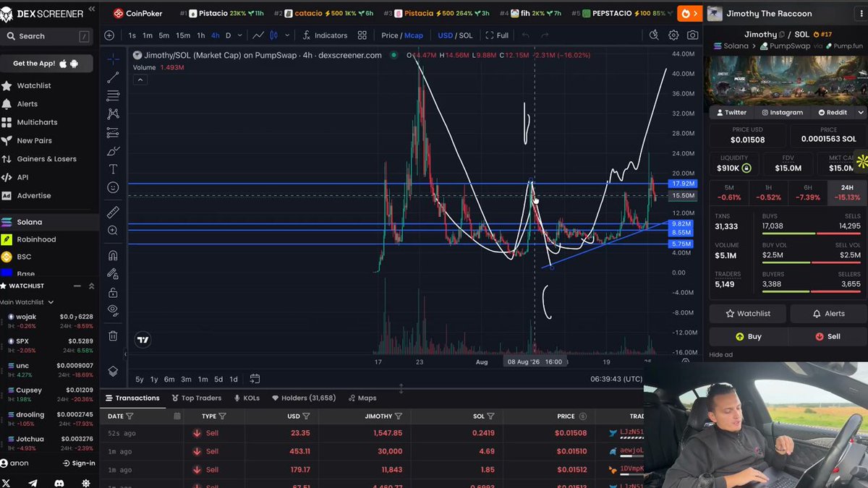Take a chart snapshot with camera icon

pos(692,35)
